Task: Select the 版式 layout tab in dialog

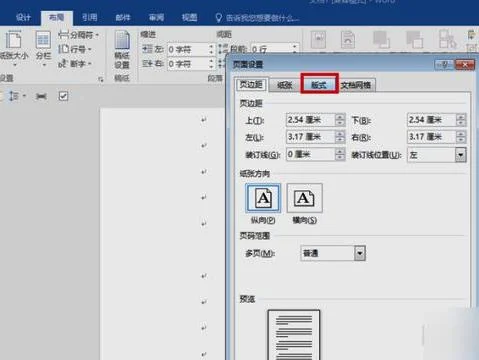Action: point(319,85)
